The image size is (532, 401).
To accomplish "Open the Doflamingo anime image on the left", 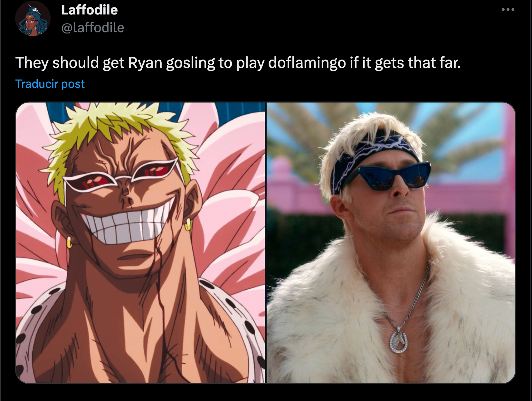I will tap(140, 243).
